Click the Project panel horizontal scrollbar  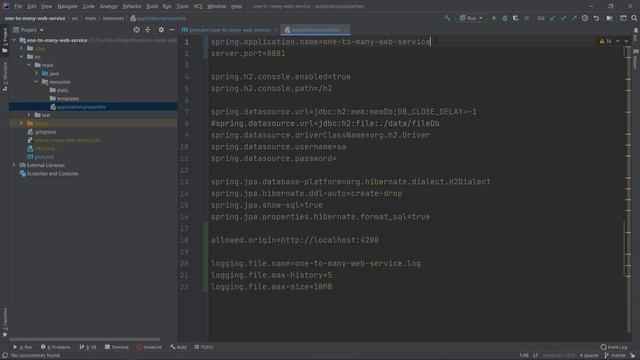click(x=85, y=340)
